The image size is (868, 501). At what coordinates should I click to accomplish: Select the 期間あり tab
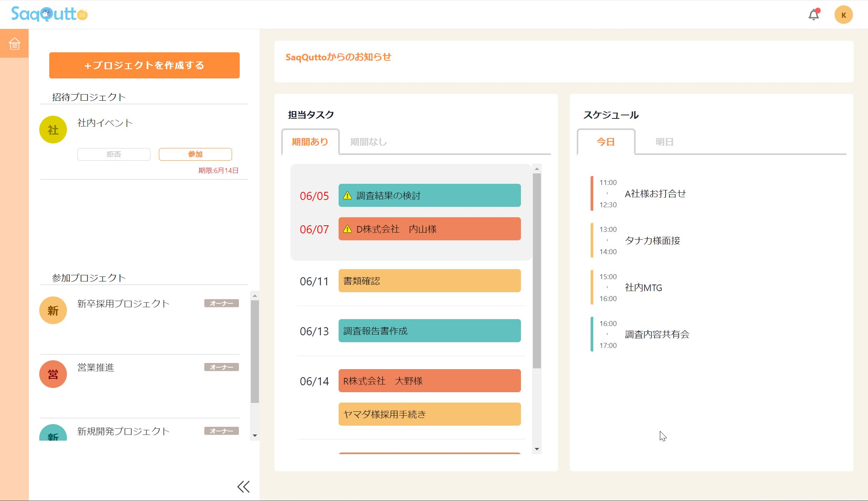310,142
